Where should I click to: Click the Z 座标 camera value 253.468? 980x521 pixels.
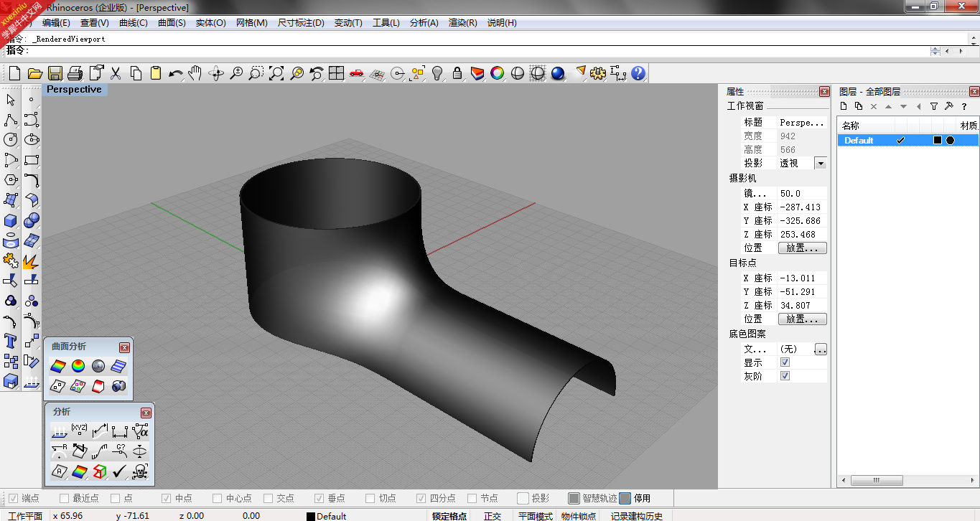coord(802,235)
